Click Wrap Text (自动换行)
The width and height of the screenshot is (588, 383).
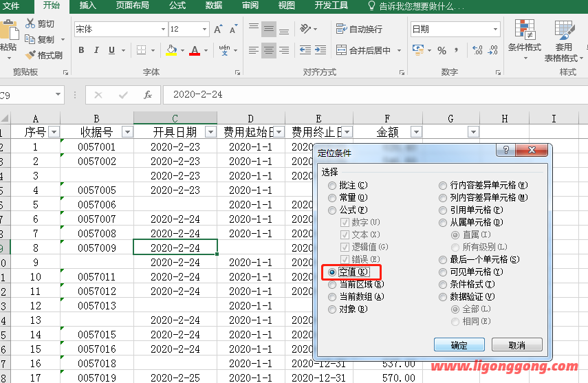click(x=359, y=29)
